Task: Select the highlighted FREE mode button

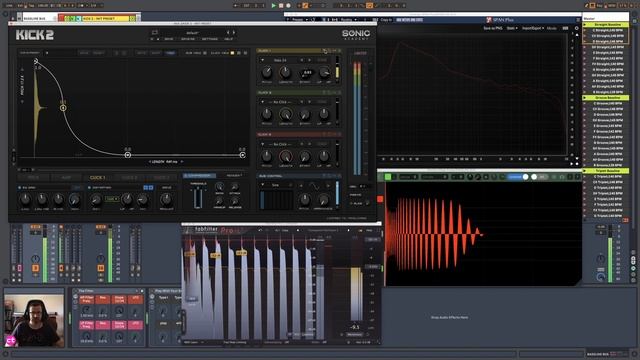Action: point(170,53)
